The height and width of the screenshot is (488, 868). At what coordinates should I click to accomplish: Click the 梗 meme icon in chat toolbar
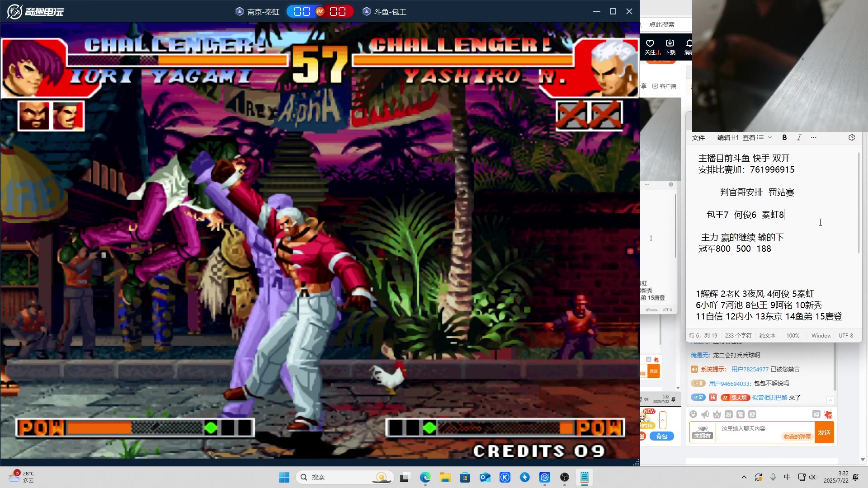tap(752, 414)
